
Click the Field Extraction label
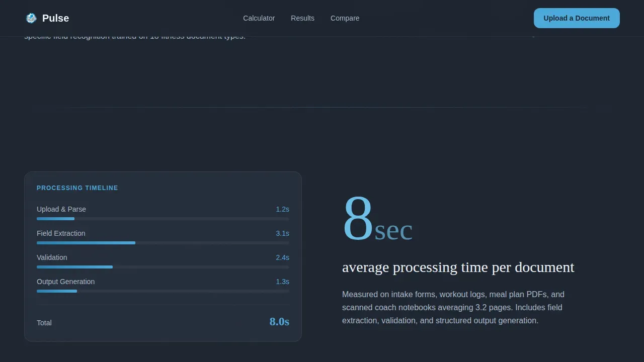click(61, 233)
